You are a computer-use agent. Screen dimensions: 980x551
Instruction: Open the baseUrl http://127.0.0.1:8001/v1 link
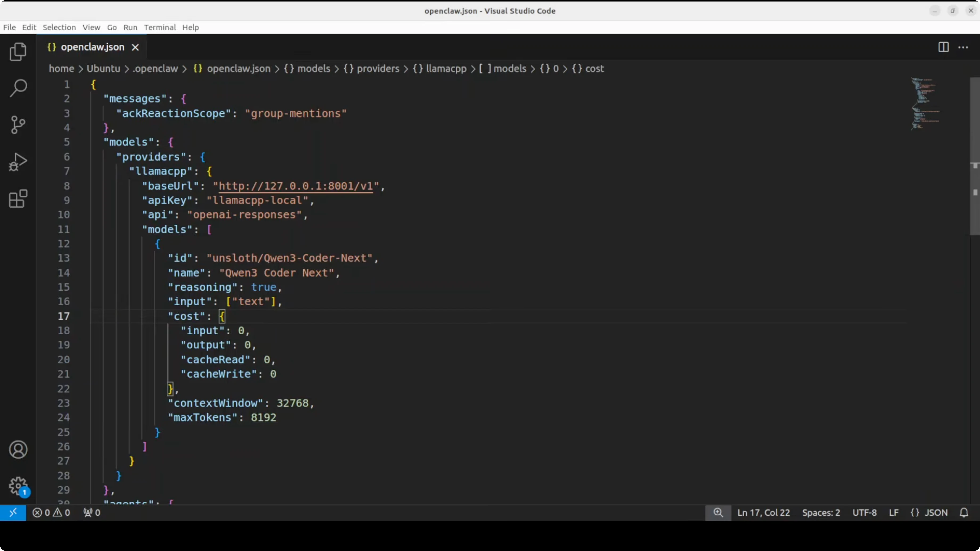pyautogui.click(x=296, y=186)
